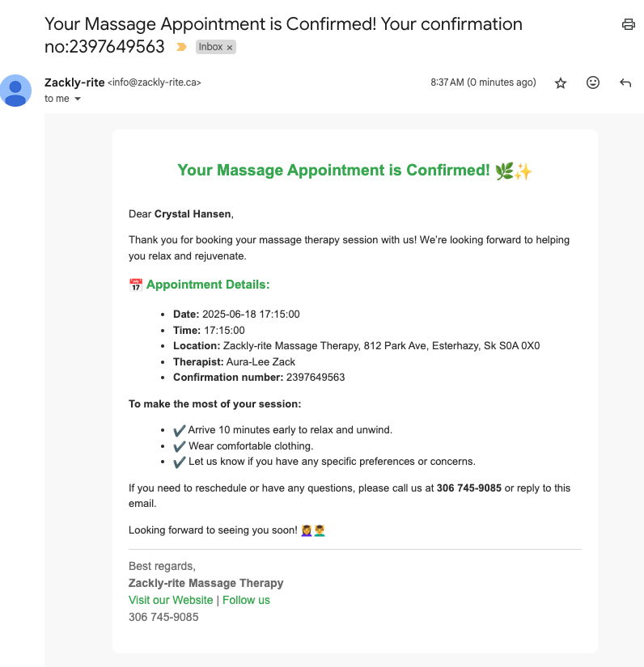
Task: Click the sender email info@zackly-rite.ca
Action: point(154,82)
